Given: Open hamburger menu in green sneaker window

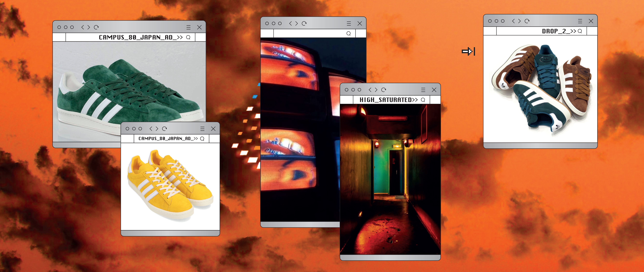Looking at the screenshot, I should click(x=188, y=27).
